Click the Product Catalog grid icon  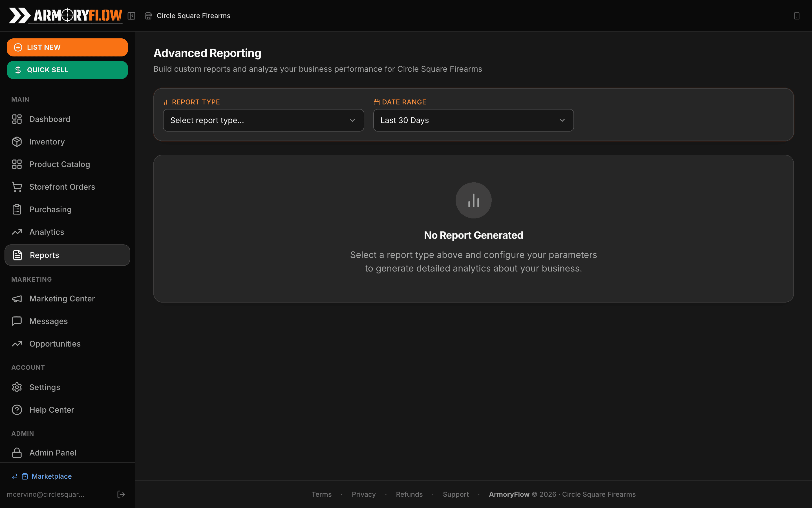click(17, 164)
